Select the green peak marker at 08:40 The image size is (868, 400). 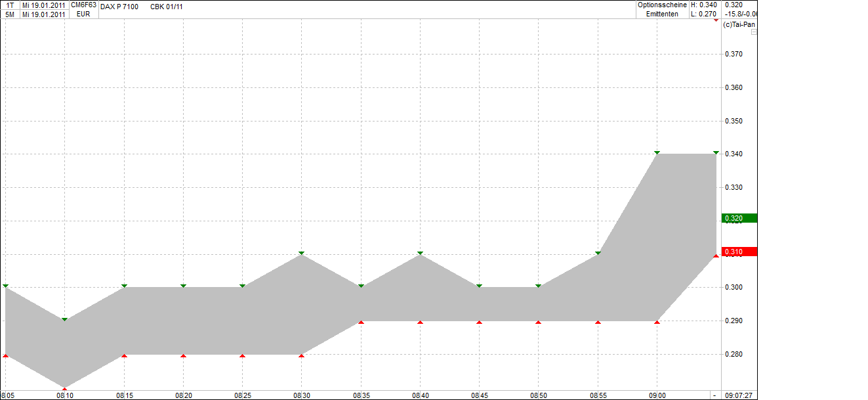tap(420, 252)
